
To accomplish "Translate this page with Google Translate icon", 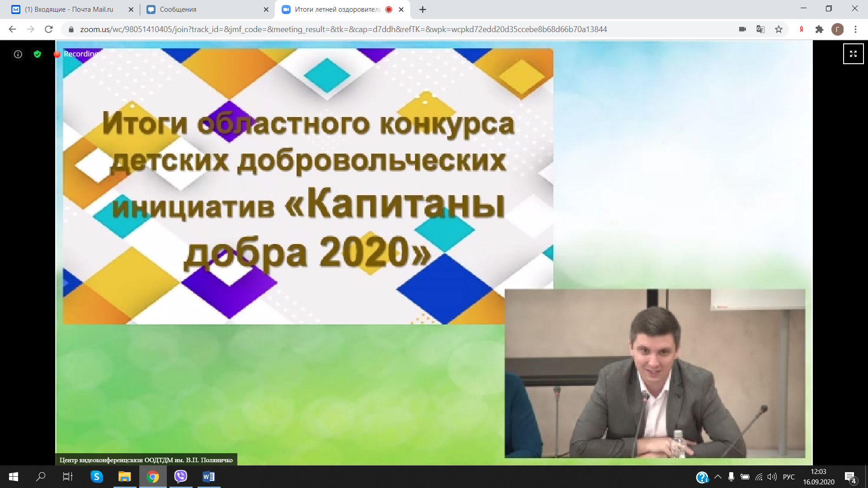I will pos(760,29).
